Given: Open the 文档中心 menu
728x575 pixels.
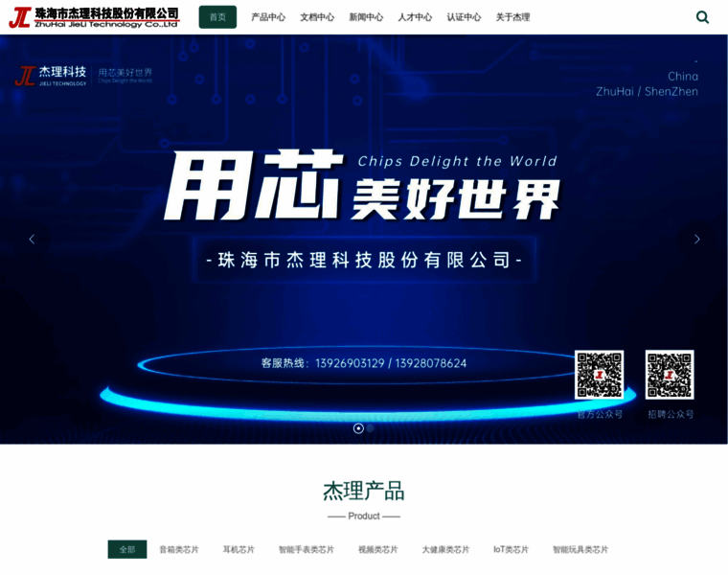Looking at the screenshot, I should [317, 17].
